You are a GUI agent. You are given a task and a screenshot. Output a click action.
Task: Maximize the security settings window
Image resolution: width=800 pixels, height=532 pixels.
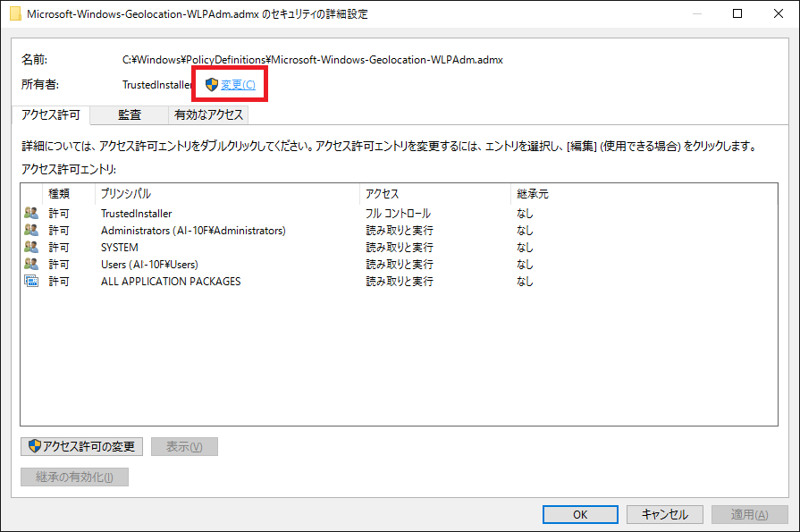tap(737, 14)
